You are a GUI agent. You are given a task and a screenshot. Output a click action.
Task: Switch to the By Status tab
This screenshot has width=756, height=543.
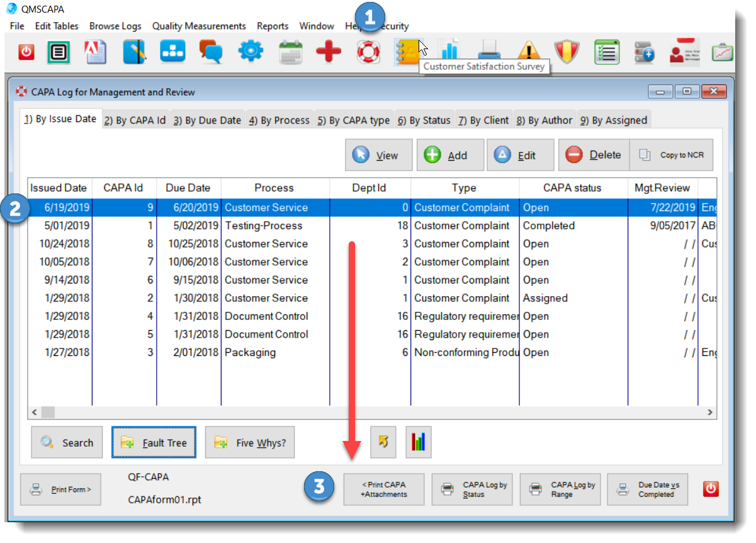424,120
